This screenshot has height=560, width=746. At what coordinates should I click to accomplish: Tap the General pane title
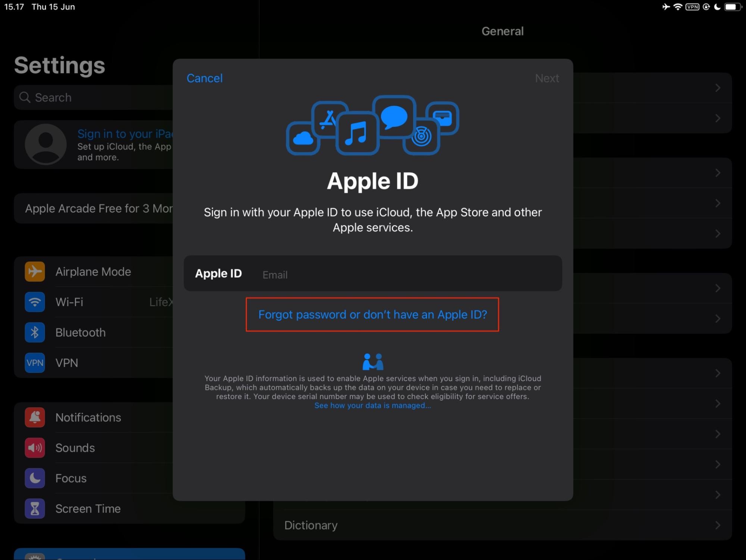[x=502, y=31]
